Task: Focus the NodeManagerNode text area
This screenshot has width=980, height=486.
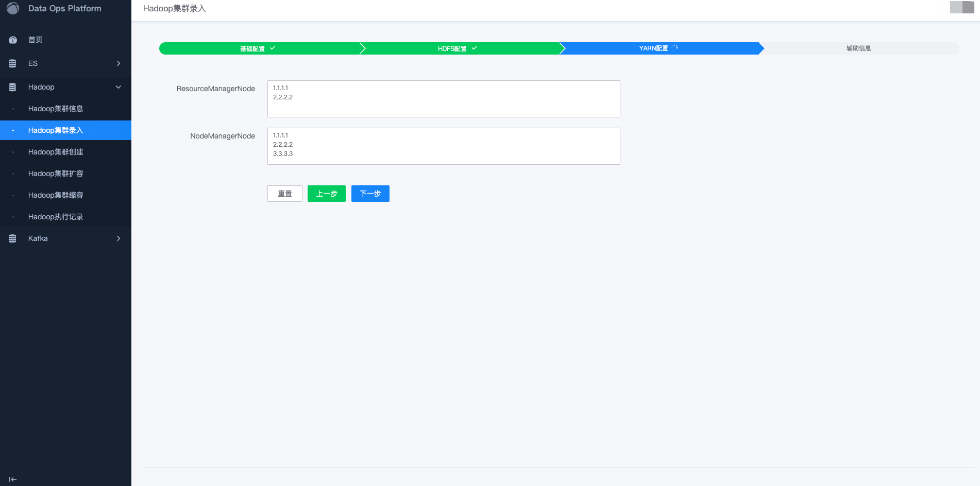Action: coord(444,146)
